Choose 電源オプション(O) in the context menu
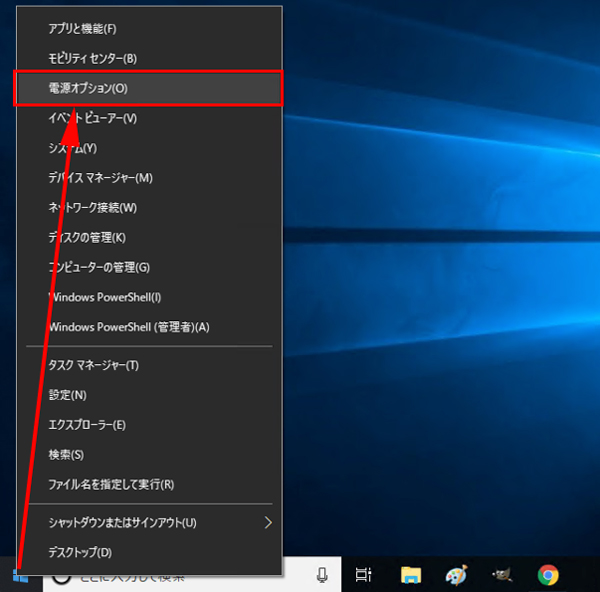This screenshot has width=600, height=592. [149, 88]
